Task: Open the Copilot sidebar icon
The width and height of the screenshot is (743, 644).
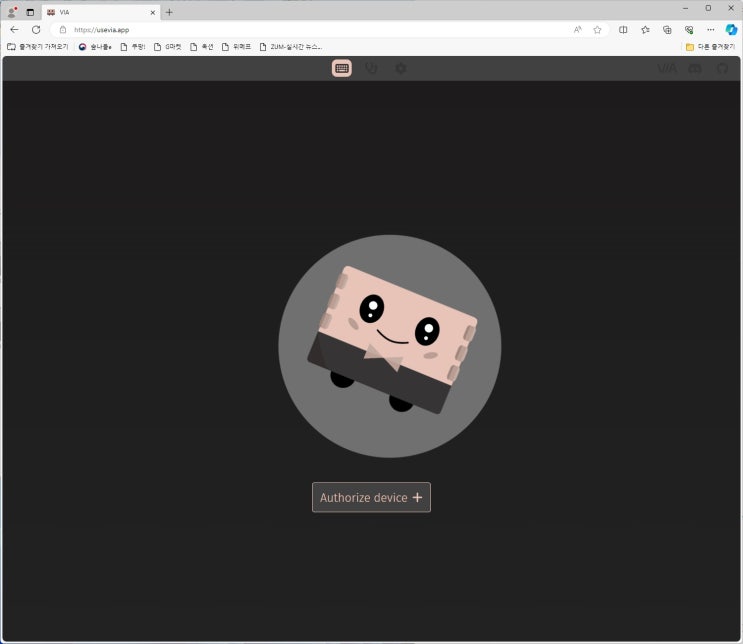Action: pos(731,29)
